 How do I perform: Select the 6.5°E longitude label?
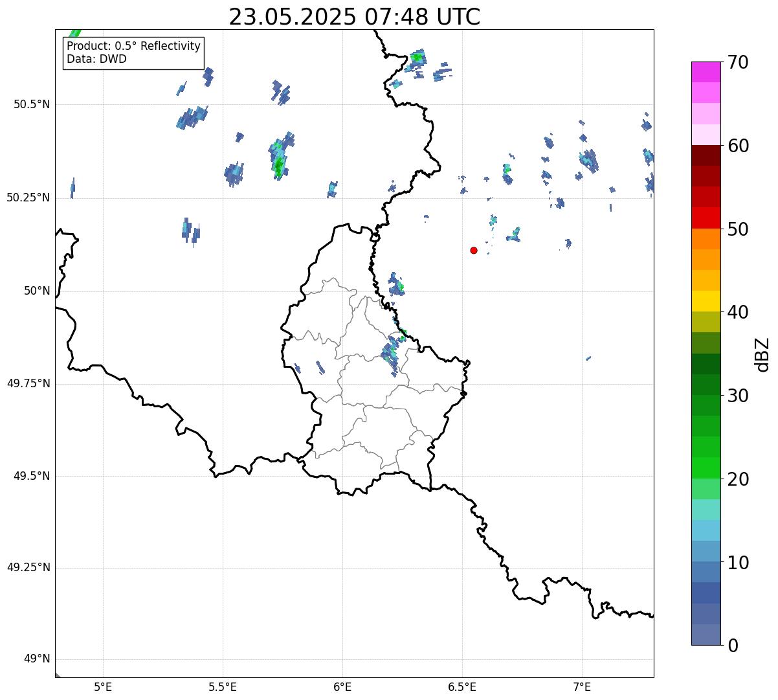462,686
